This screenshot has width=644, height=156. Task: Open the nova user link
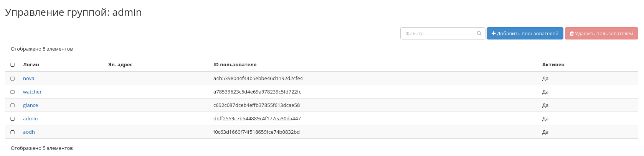coord(28,79)
